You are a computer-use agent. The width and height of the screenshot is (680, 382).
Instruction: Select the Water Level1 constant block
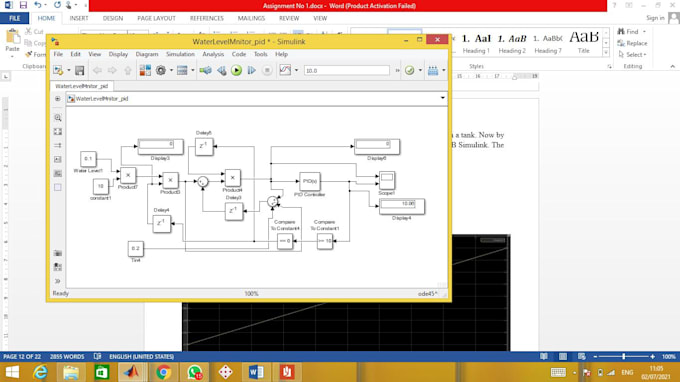(88, 159)
